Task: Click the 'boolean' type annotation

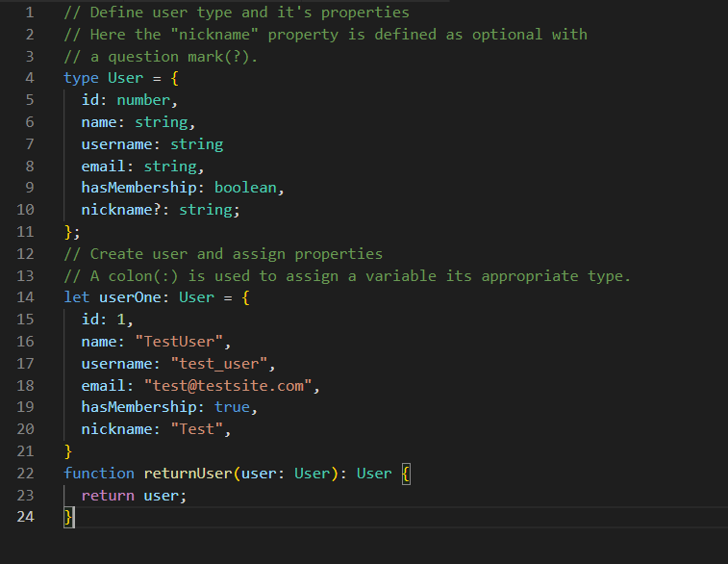Action: pyautogui.click(x=245, y=188)
